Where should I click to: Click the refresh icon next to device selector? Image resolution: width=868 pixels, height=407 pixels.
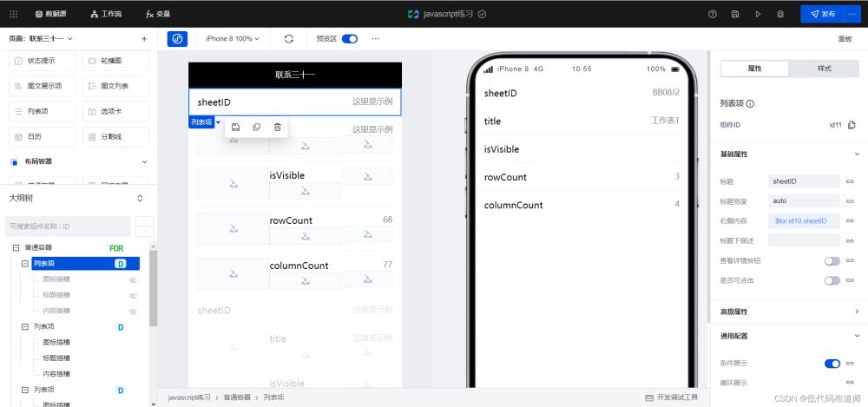click(288, 39)
